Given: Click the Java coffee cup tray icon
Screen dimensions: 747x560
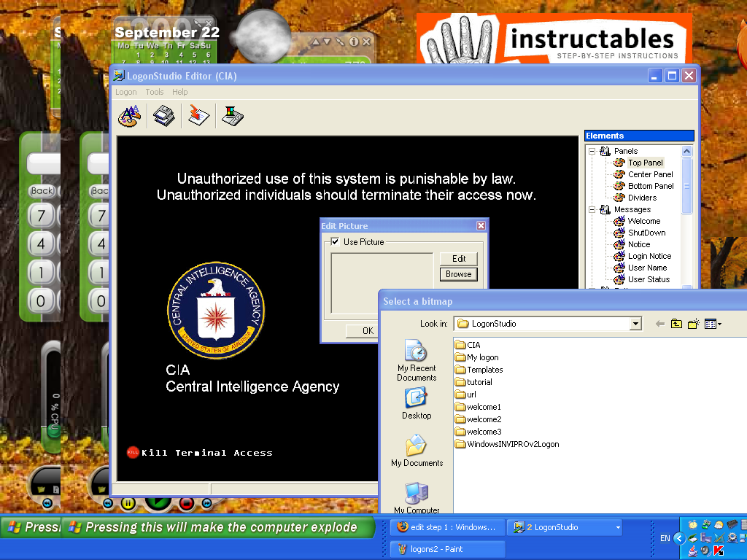Looking at the screenshot, I should (x=693, y=551).
